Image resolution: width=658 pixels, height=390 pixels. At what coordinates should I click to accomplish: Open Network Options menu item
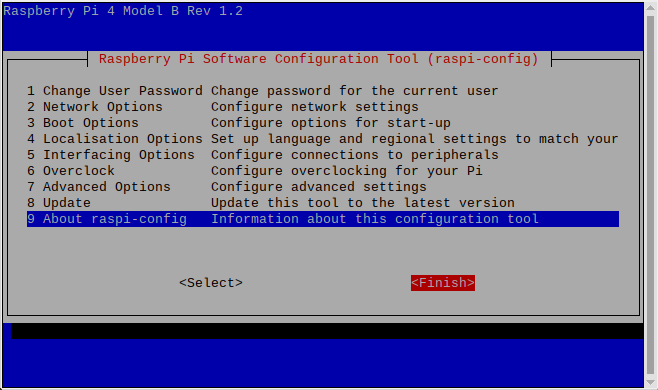[323, 107]
